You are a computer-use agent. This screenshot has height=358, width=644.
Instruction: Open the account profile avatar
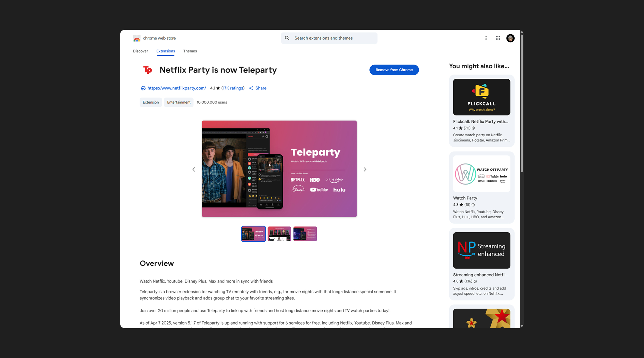click(x=510, y=38)
